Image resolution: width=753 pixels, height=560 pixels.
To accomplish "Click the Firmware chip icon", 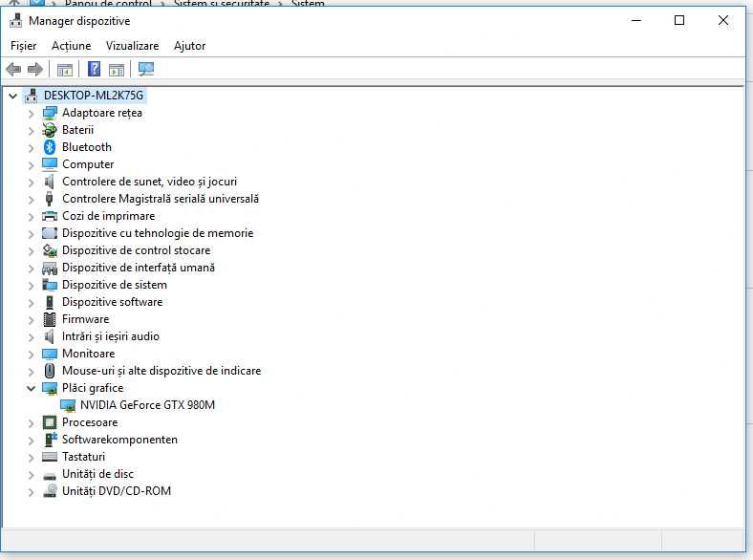I will (x=50, y=319).
